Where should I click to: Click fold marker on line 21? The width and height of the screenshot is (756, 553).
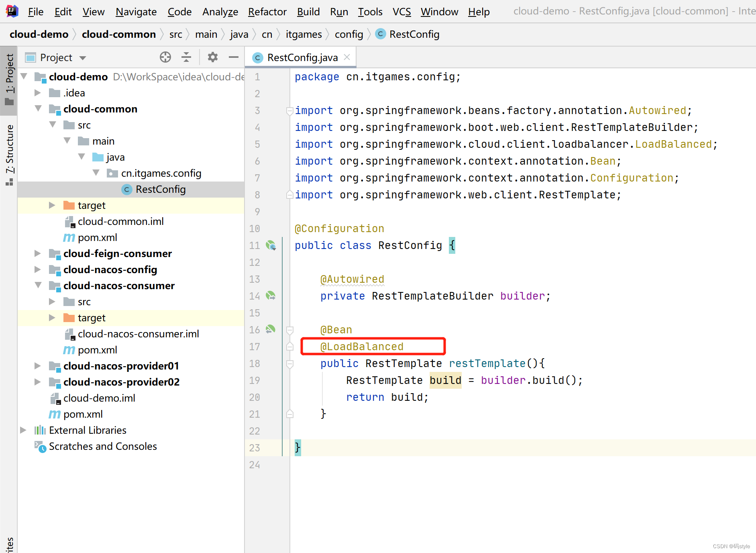point(289,414)
